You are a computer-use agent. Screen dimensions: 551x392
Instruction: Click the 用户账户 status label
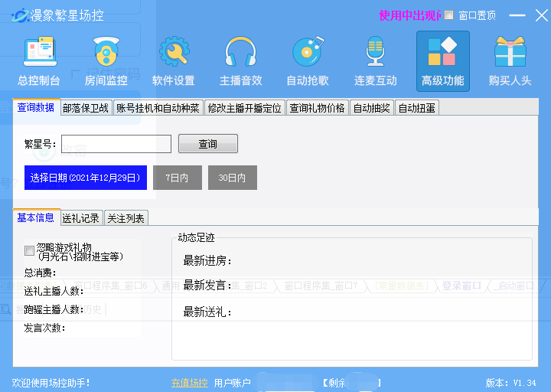tap(233, 383)
